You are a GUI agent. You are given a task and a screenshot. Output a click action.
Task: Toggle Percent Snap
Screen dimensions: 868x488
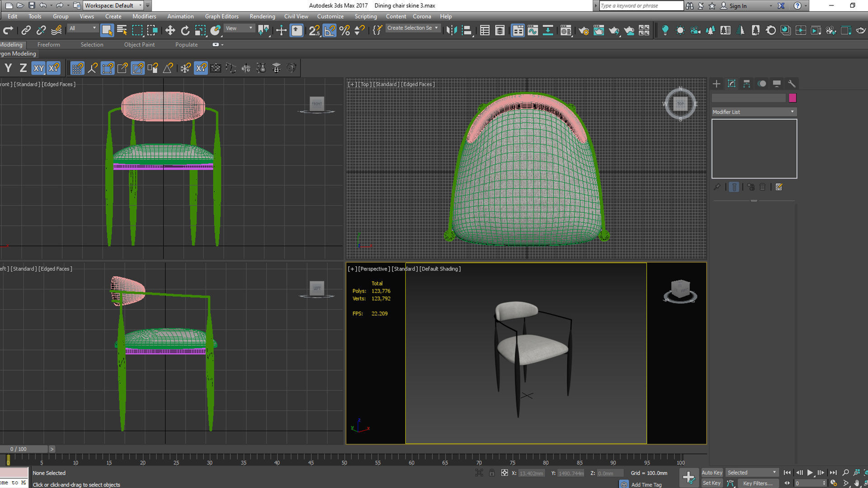click(x=344, y=30)
